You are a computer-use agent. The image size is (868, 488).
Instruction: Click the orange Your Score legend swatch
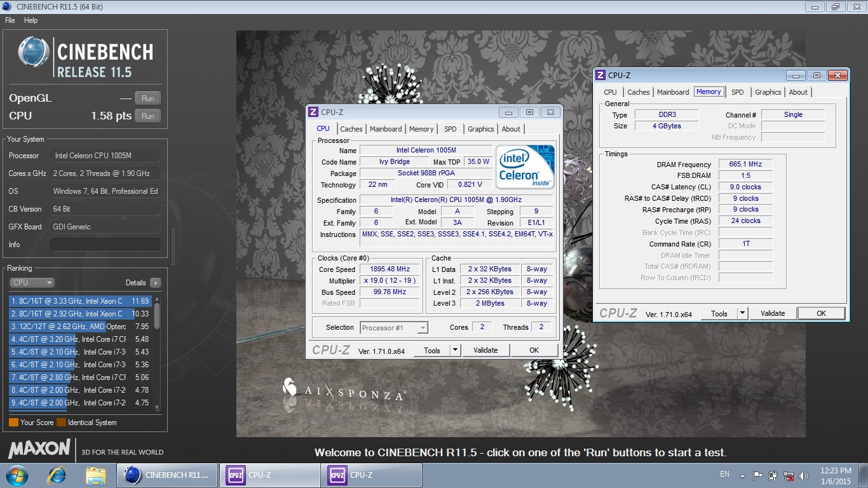pos(13,423)
